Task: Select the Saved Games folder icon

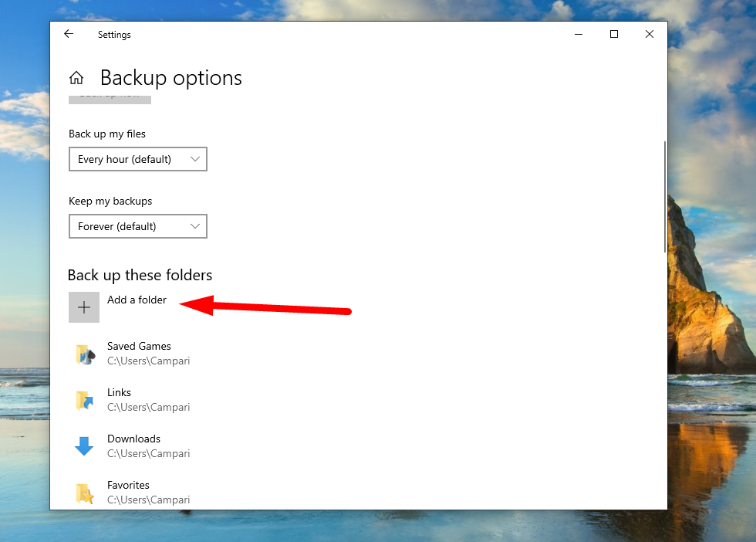Action: pyautogui.click(x=84, y=354)
